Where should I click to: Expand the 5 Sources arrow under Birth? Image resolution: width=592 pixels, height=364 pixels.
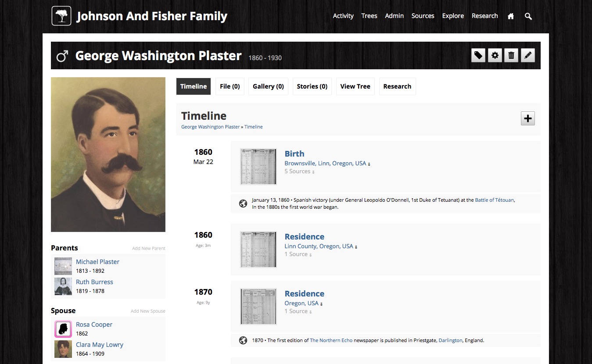pos(313,172)
